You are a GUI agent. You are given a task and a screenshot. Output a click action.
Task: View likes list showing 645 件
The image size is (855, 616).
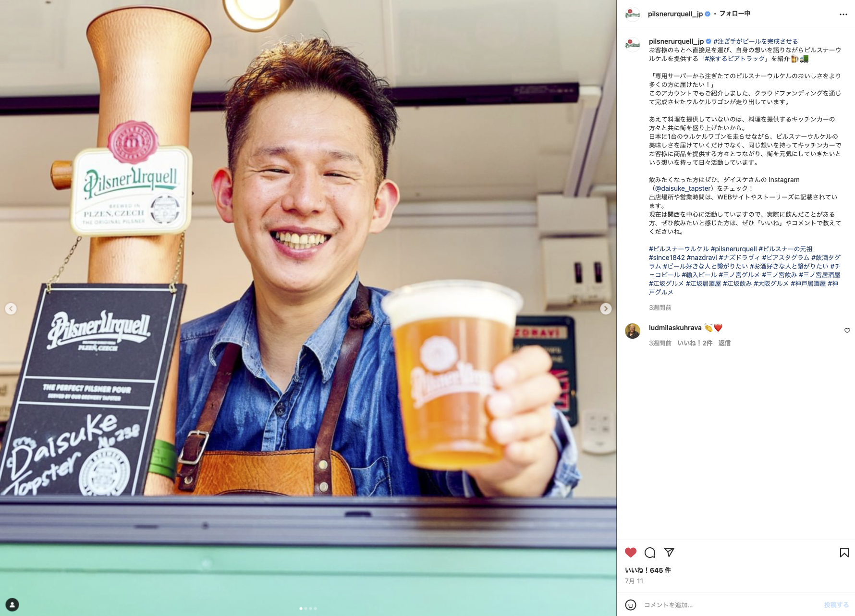click(647, 570)
